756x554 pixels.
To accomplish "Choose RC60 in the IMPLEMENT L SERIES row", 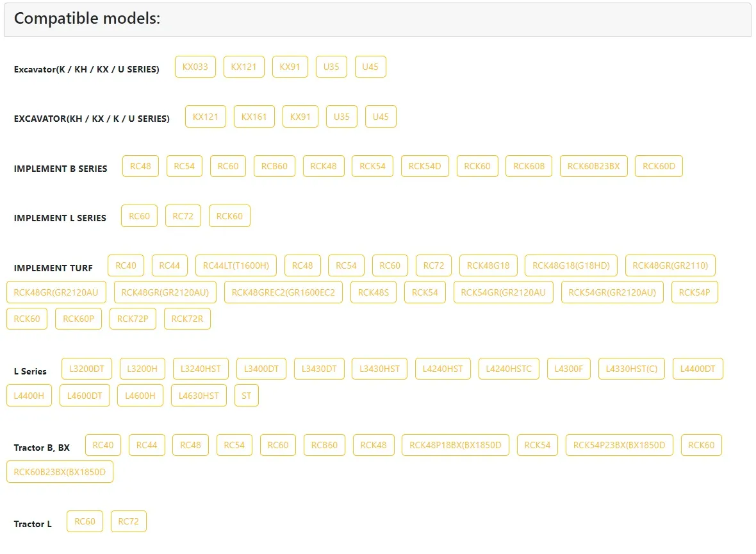I will coord(139,215).
